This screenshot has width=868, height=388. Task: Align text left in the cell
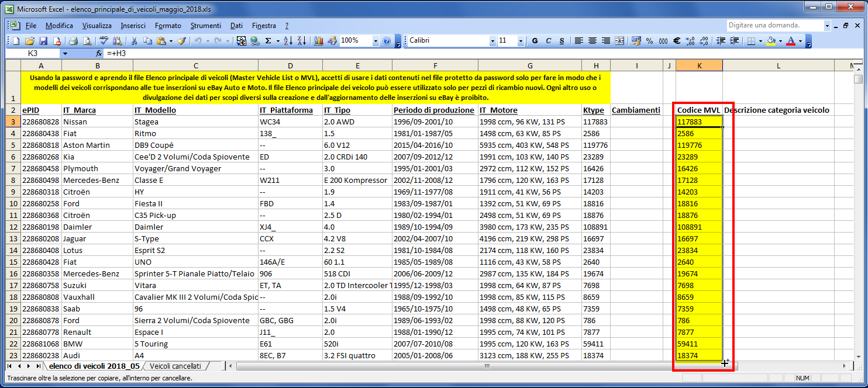(579, 41)
